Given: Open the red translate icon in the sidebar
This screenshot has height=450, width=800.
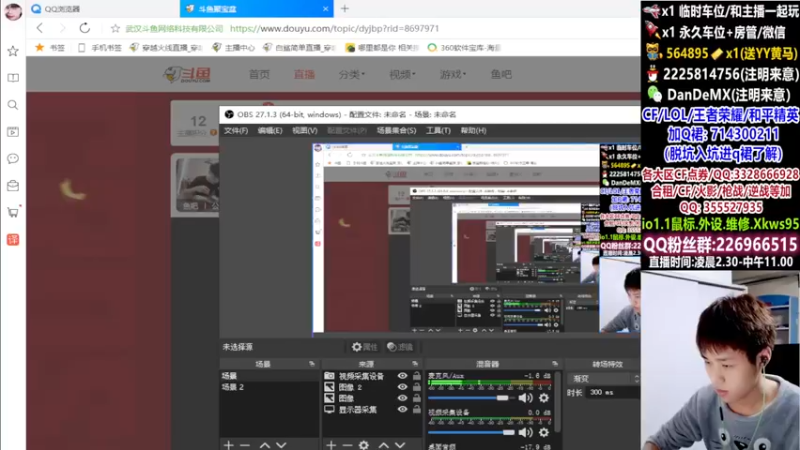Looking at the screenshot, I should click(x=13, y=240).
